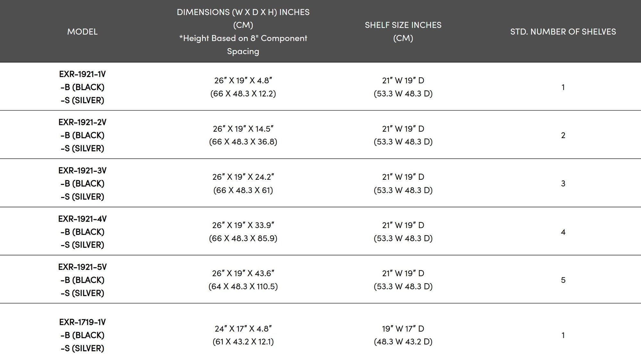Click shelf count 5 in the EXR-1921-5V row
The height and width of the screenshot is (364, 641).
(563, 280)
